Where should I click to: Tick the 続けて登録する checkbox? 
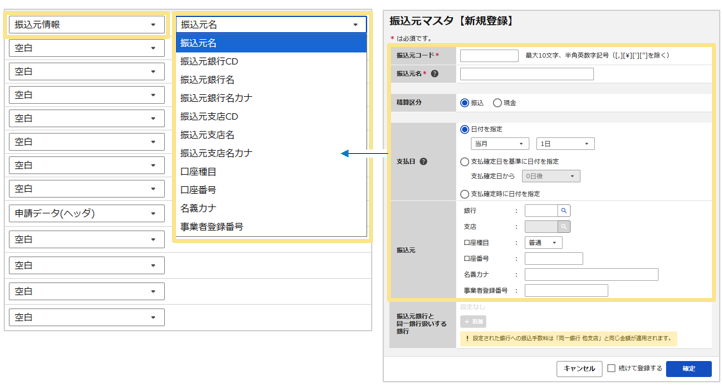[x=611, y=368]
